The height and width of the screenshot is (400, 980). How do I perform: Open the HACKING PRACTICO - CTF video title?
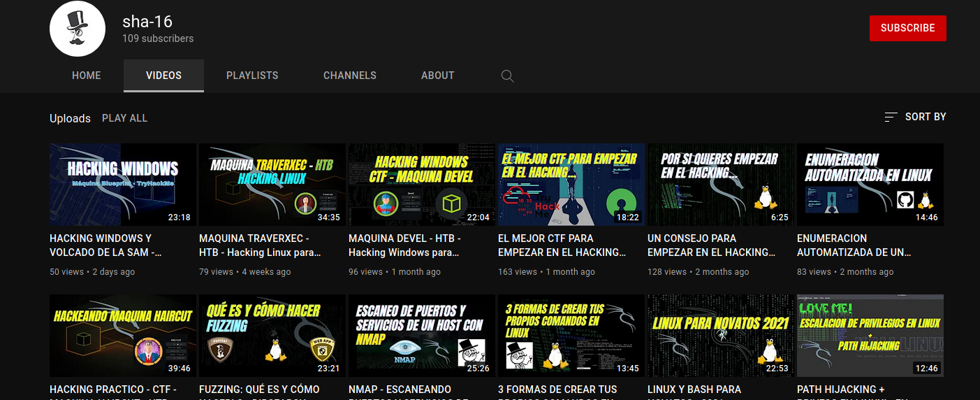(113, 390)
